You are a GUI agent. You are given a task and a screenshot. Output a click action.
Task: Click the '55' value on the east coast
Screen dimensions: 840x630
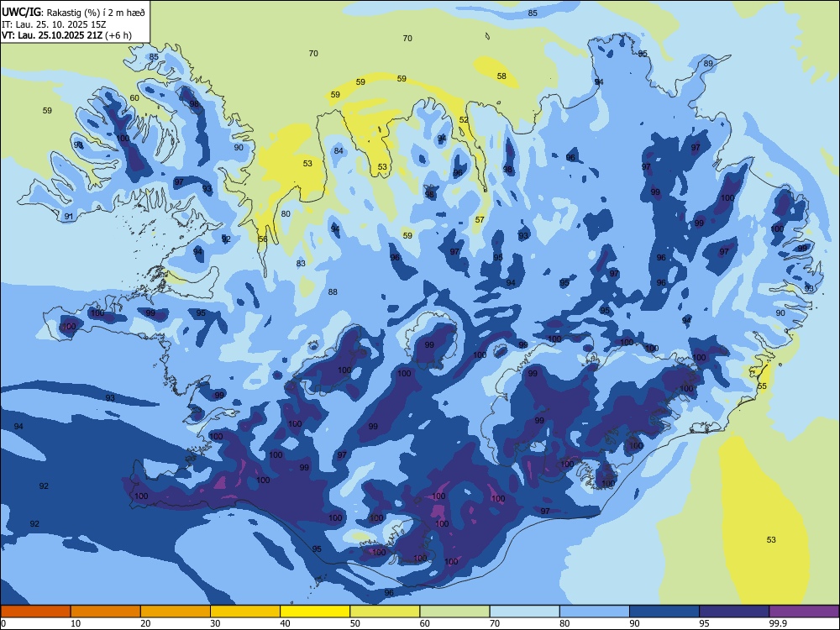click(x=762, y=386)
